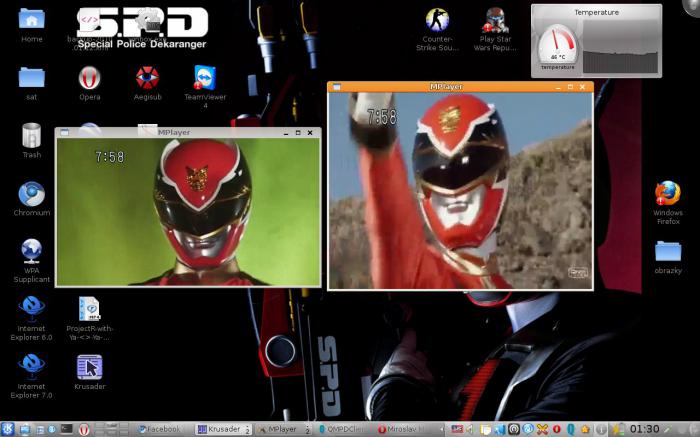
Task: Click the green-background MPlayer video area
Action: coord(188,212)
